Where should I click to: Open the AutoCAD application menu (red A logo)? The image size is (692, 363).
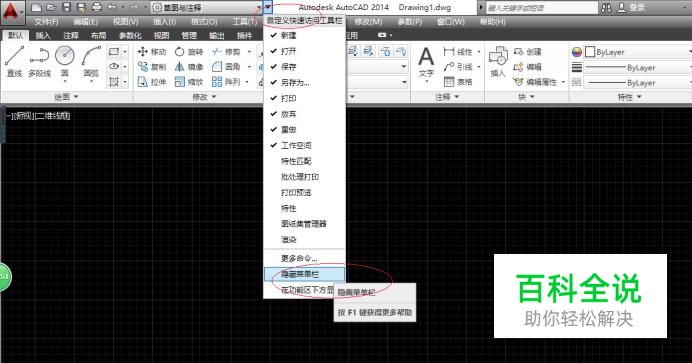(x=12, y=12)
